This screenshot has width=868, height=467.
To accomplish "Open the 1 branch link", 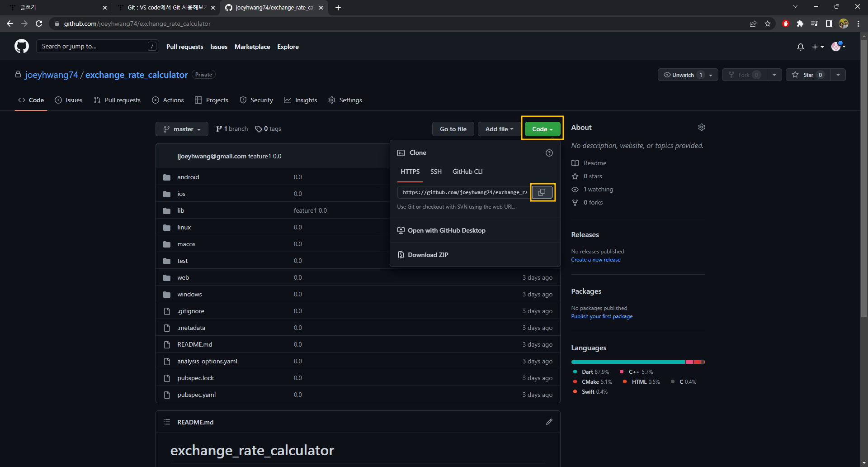I will point(232,129).
